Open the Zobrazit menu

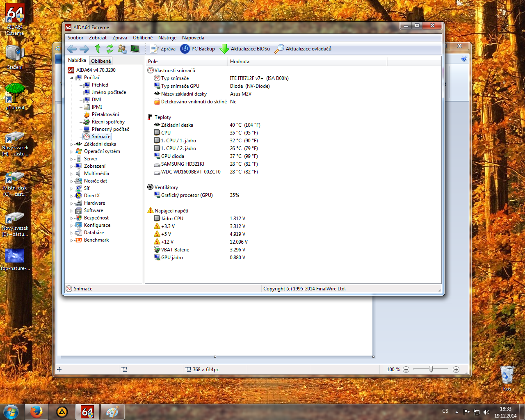[98, 38]
